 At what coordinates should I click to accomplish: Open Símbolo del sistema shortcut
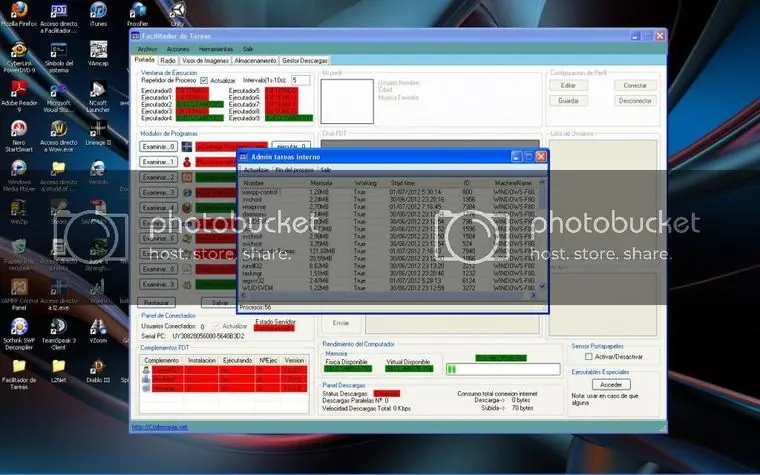point(59,57)
